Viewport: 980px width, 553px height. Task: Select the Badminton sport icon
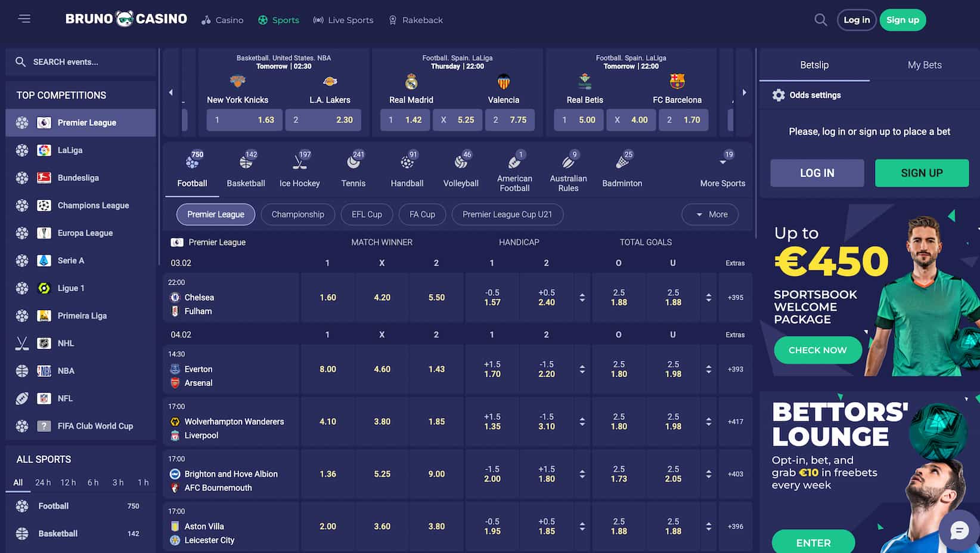622,162
